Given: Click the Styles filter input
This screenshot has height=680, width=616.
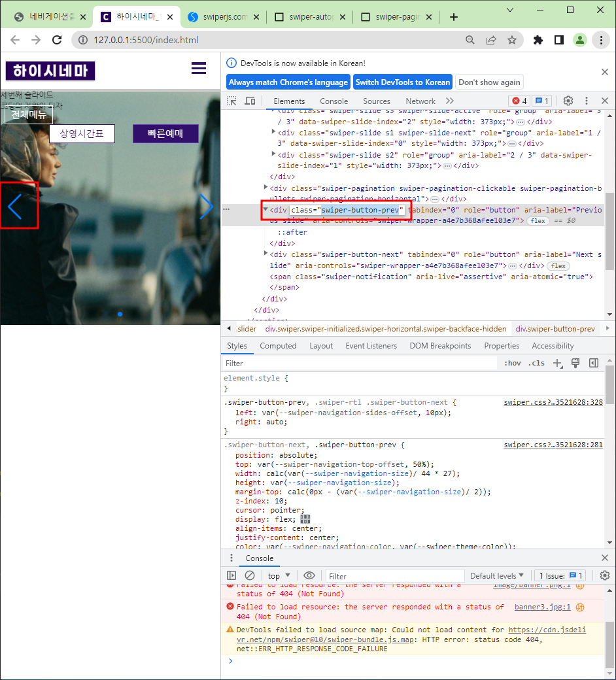Looking at the screenshot, I should (360, 363).
